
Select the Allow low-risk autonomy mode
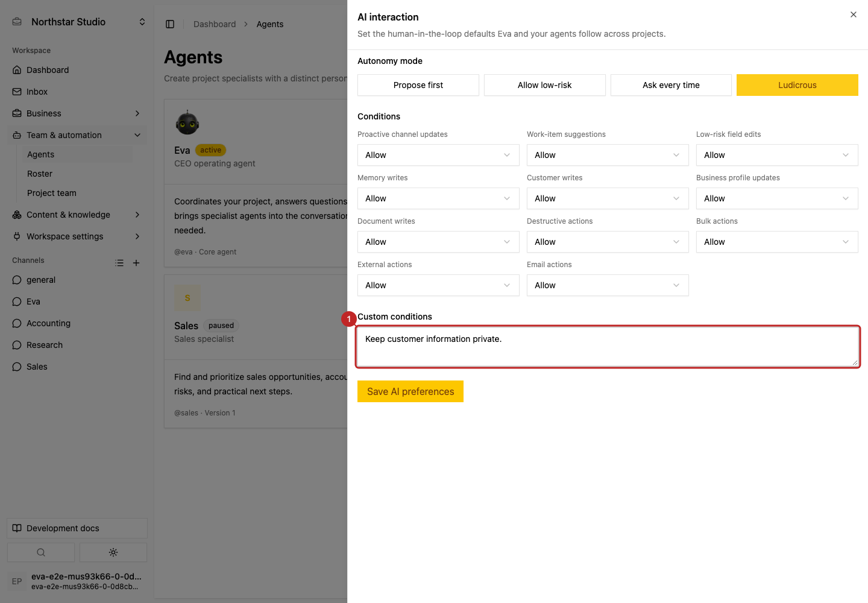point(545,85)
